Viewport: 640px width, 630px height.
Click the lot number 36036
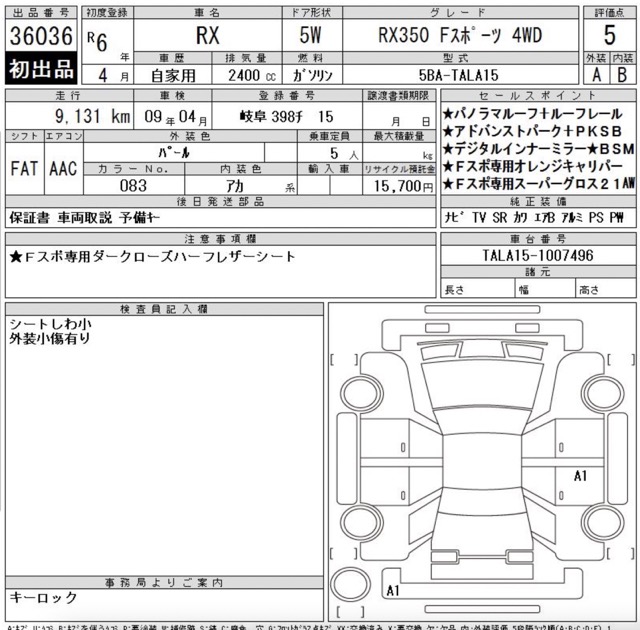(x=41, y=35)
